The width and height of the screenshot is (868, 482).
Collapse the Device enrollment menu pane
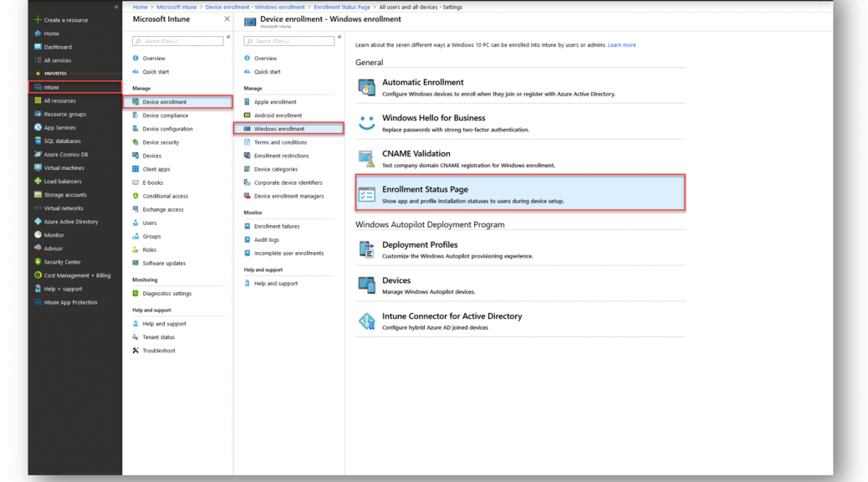[340, 37]
